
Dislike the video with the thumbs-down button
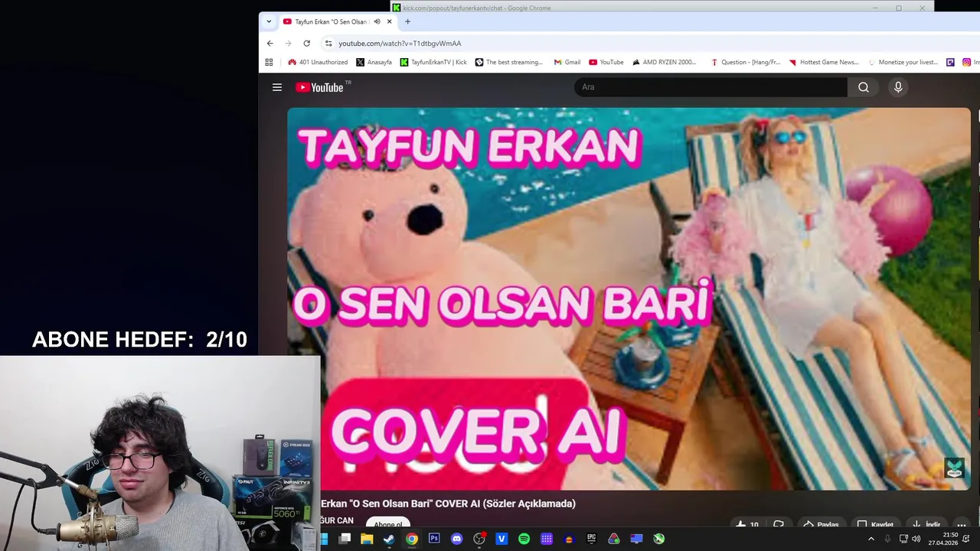point(779,525)
